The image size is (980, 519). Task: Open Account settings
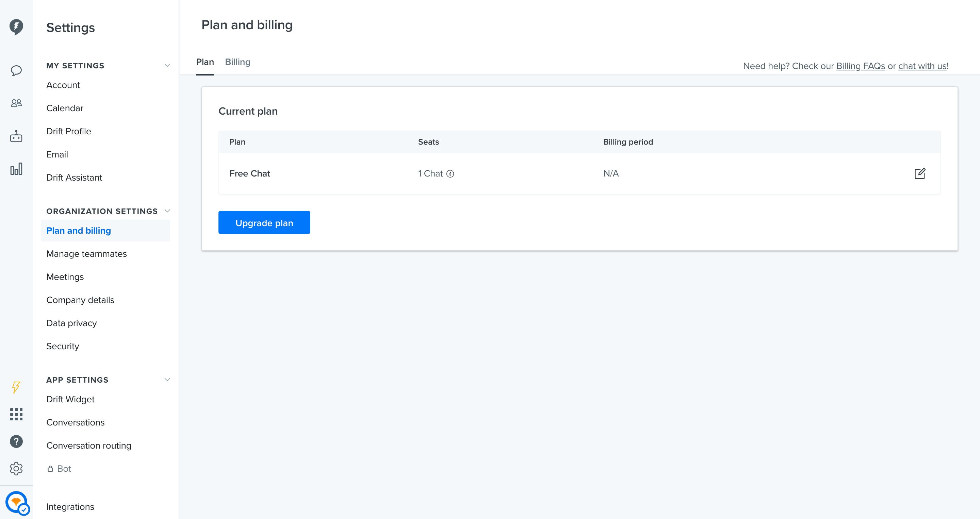63,85
